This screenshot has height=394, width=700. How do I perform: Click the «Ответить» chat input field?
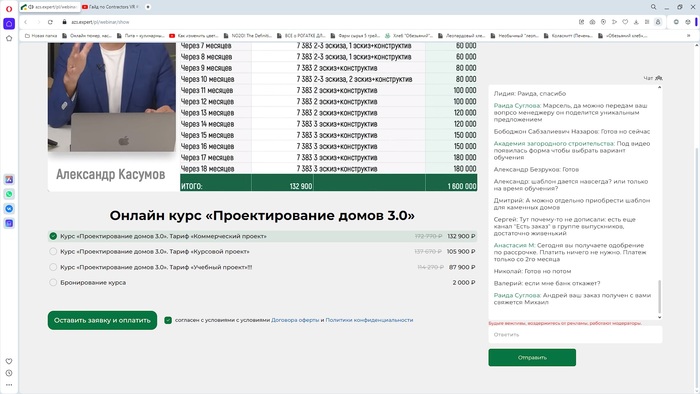click(575, 335)
